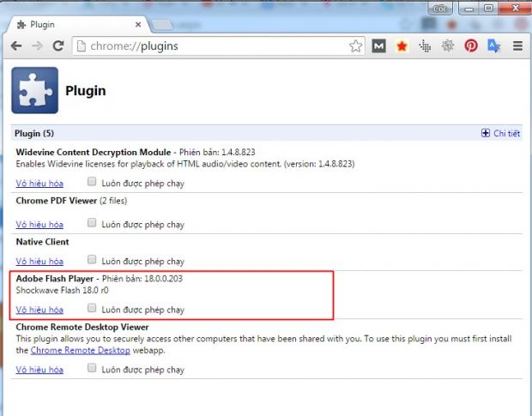Expand plugin details with Chi tiết
The width and height of the screenshot is (532, 416).
coord(501,134)
